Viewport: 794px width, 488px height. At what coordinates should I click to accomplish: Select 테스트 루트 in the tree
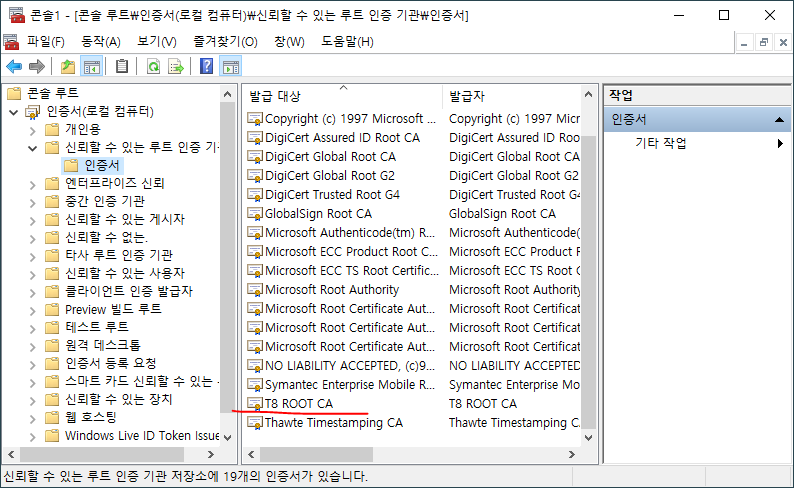[x=97, y=327]
